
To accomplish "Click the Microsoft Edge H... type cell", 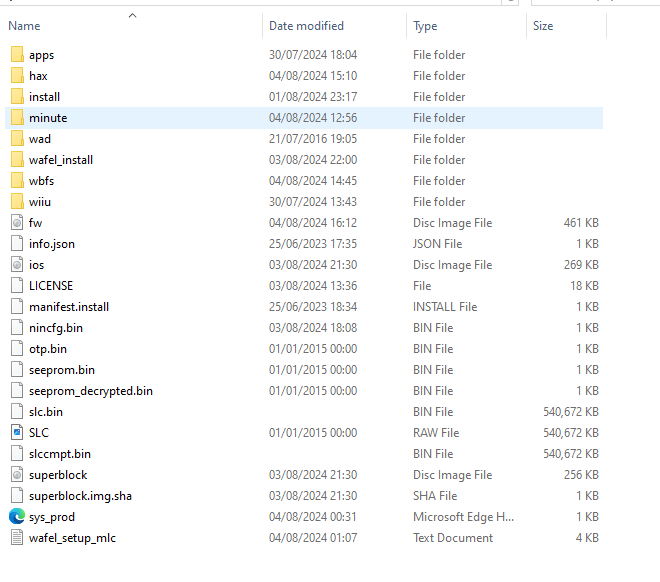I will coord(463,517).
